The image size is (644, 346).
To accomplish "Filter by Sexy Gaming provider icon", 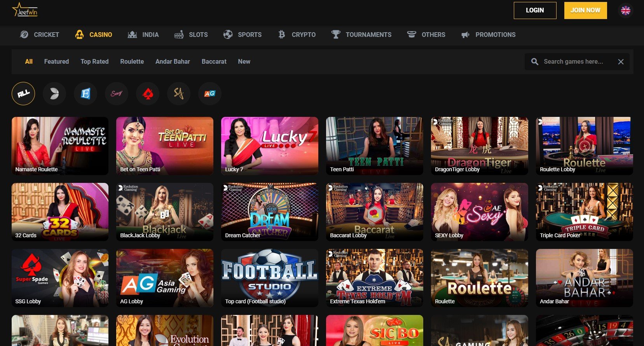I will coord(117,94).
